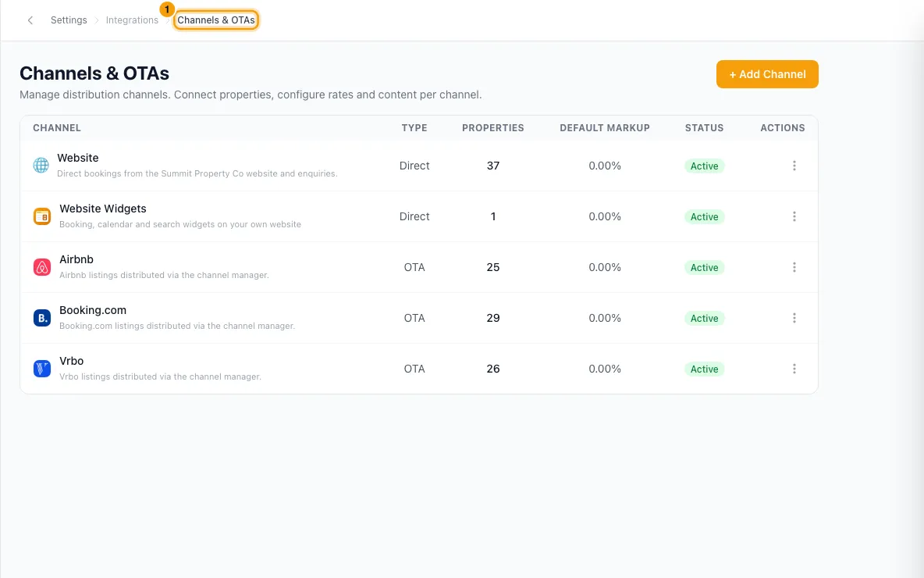
Task: Click the properties count 37 for Website
Action: point(493,166)
